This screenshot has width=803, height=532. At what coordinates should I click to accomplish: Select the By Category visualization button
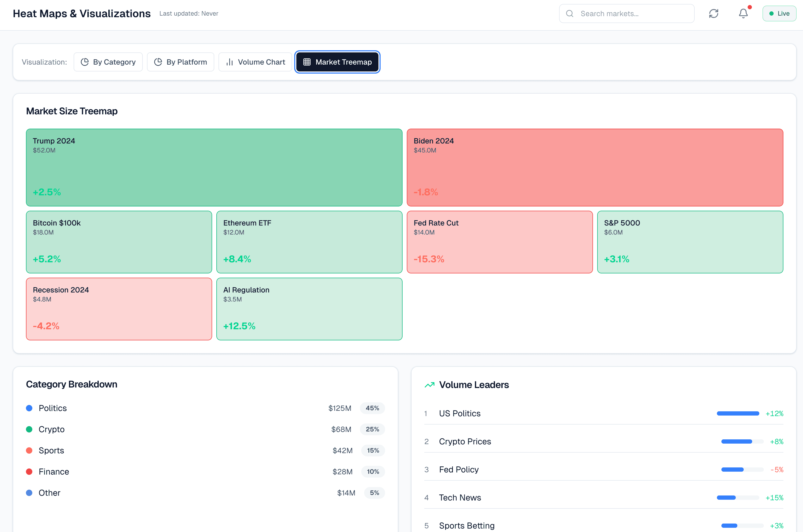tap(108, 62)
